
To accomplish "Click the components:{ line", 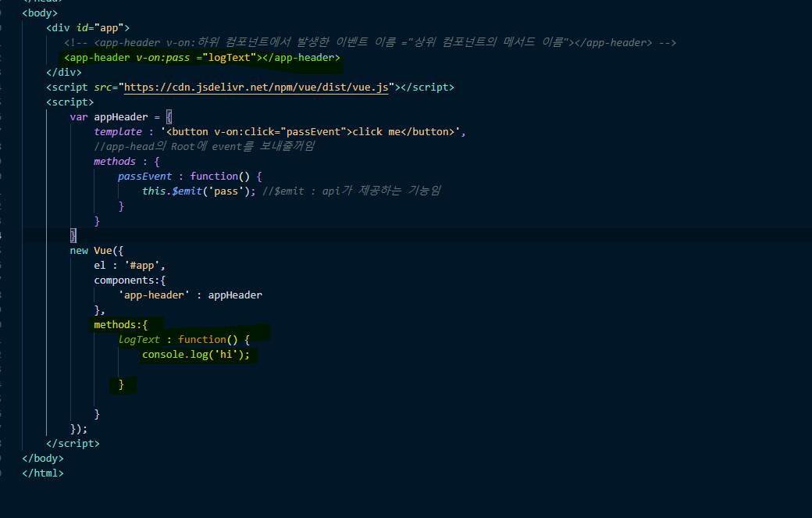I will pos(130,280).
